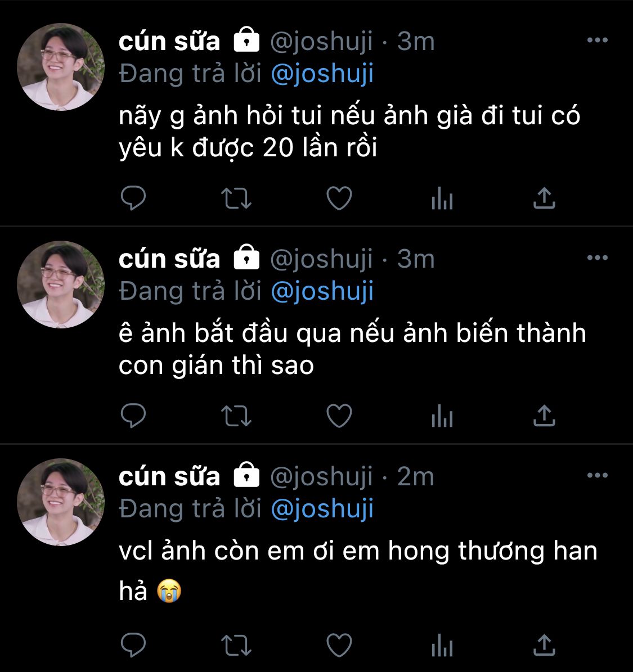Share the 'biến thành con gián' tweet
This screenshot has width=633, height=672.
click(544, 415)
